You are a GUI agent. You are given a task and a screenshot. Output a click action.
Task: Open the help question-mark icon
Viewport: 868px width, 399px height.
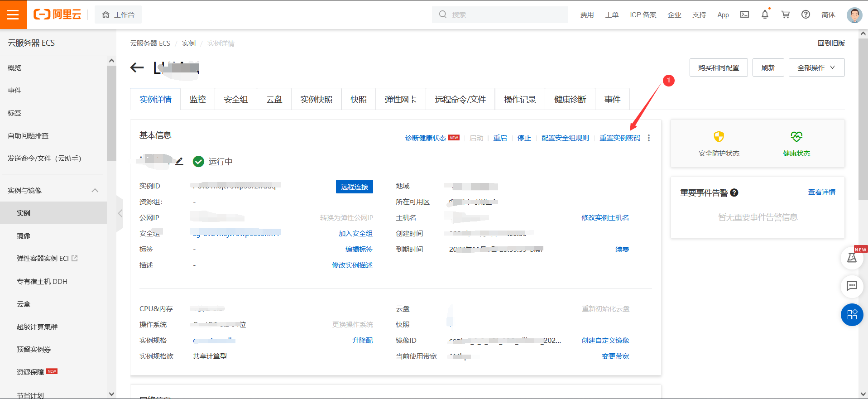(806, 14)
